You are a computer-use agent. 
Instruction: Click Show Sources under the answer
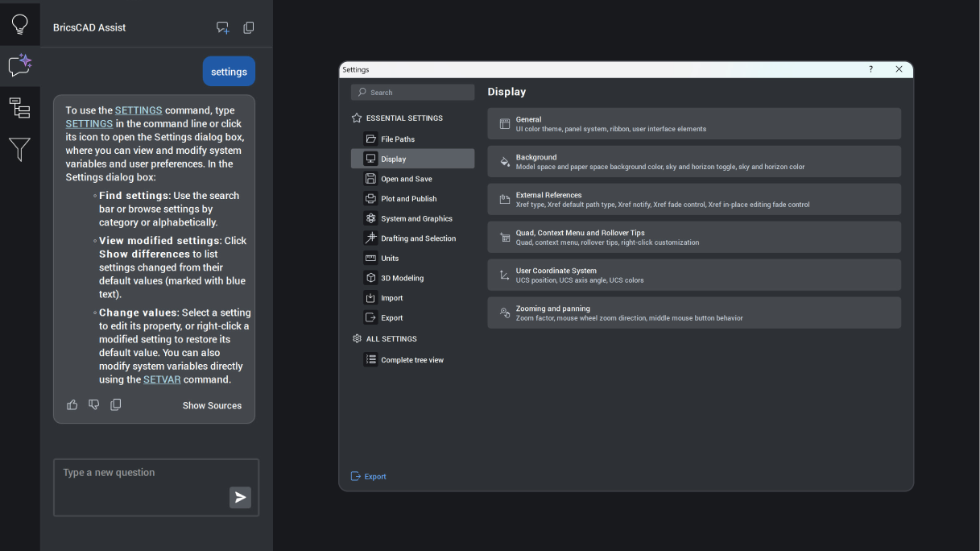pos(212,405)
